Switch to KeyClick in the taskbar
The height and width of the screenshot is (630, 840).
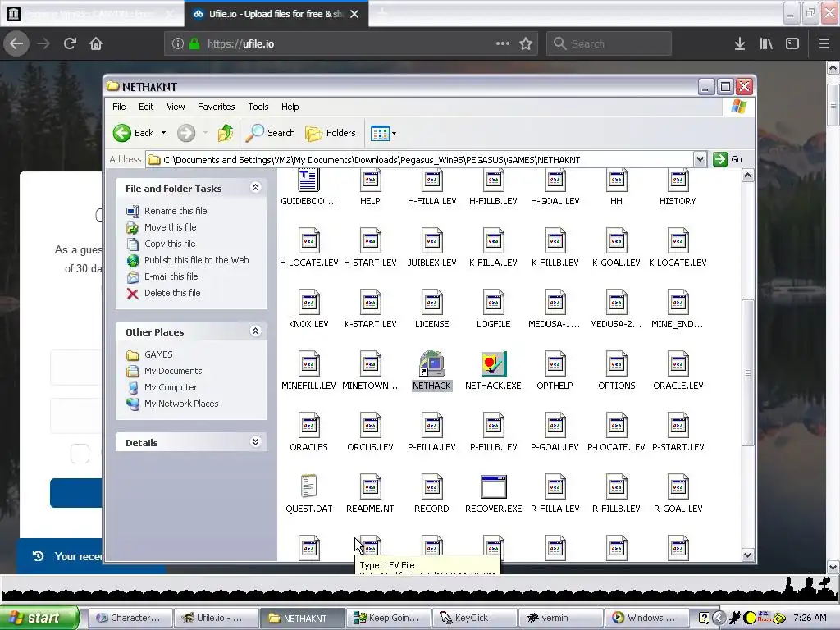(475, 618)
